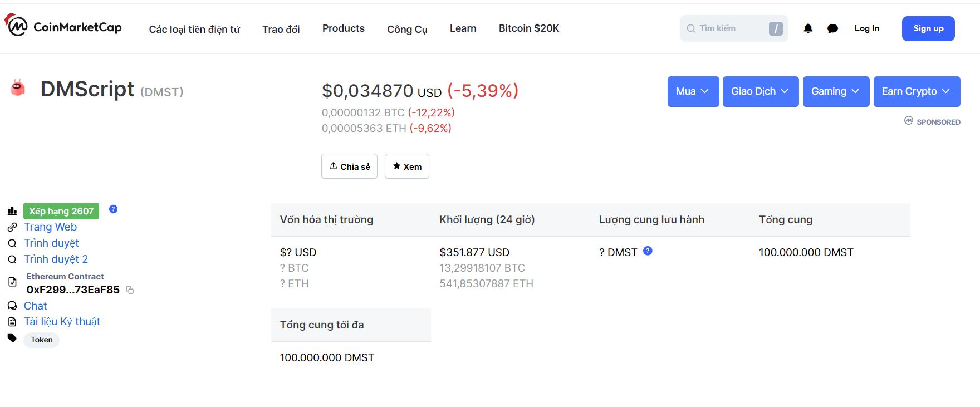Open the Trang Web link
Image resolution: width=980 pixels, height=407 pixels.
(x=50, y=227)
